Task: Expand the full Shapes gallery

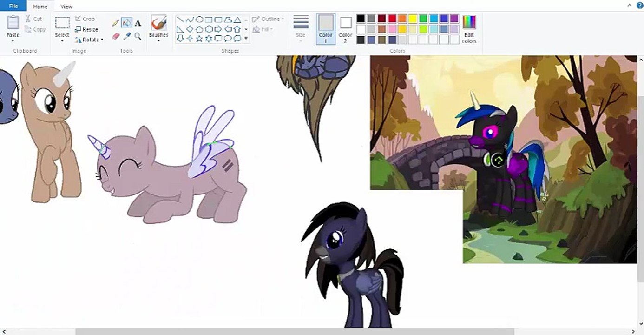Action: click(246, 38)
